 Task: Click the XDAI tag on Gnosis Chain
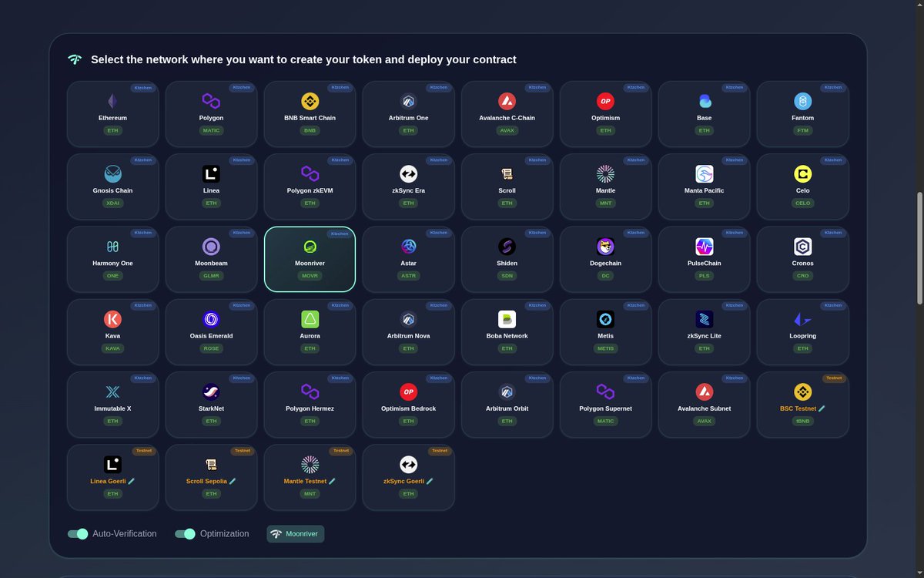click(x=112, y=203)
